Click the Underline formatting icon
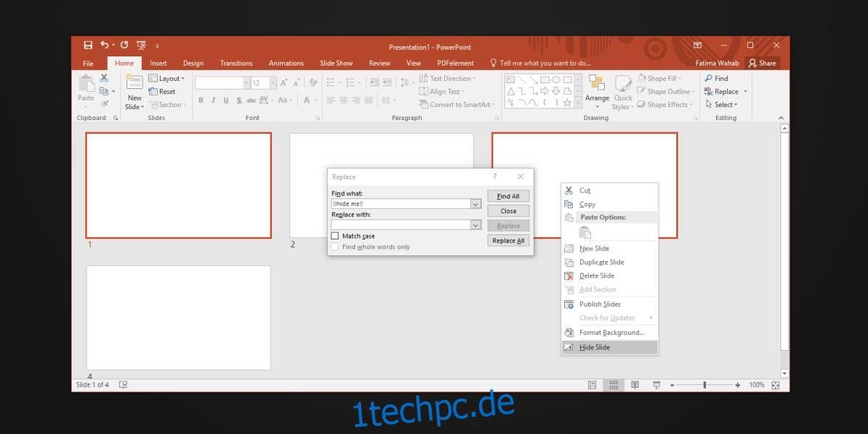The width and height of the screenshot is (868, 434). pyautogui.click(x=226, y=101)
